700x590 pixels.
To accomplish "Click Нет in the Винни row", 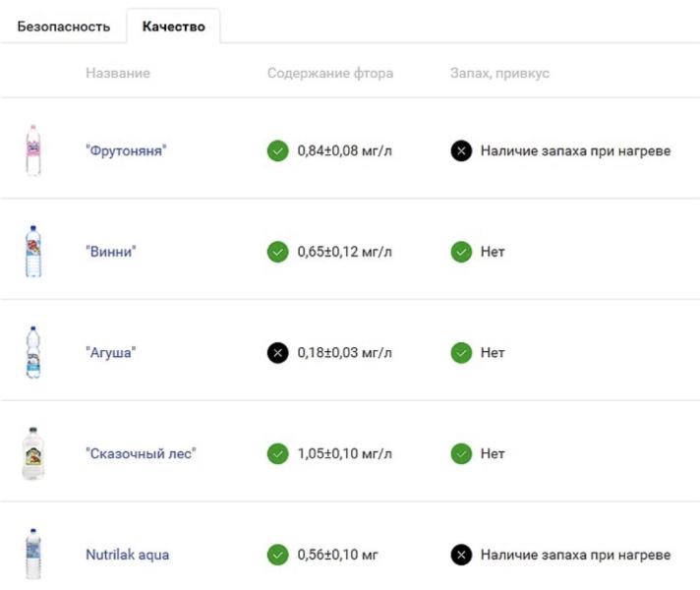I will [493, 252].
